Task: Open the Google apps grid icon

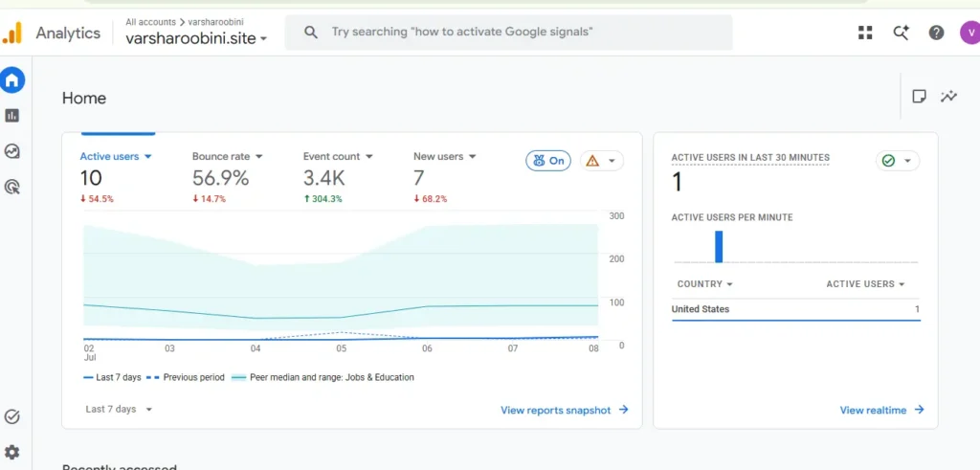Action: tap(865, 33)
